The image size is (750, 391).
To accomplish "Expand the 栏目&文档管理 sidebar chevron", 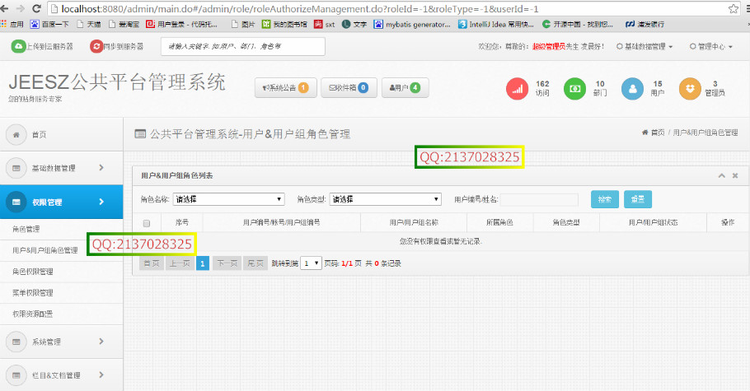I will [101, 375].
